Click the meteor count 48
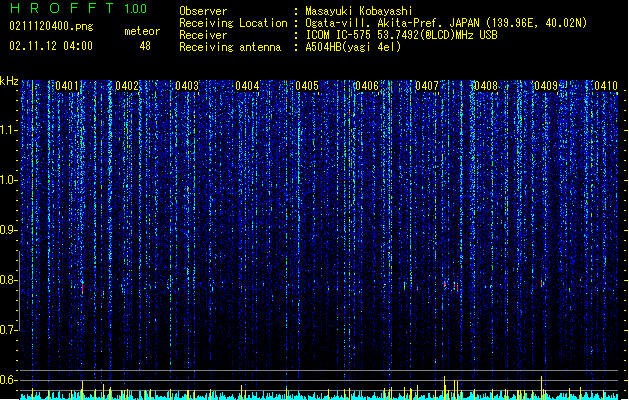Viewport: 629px width, 400px height. point(145,46)
